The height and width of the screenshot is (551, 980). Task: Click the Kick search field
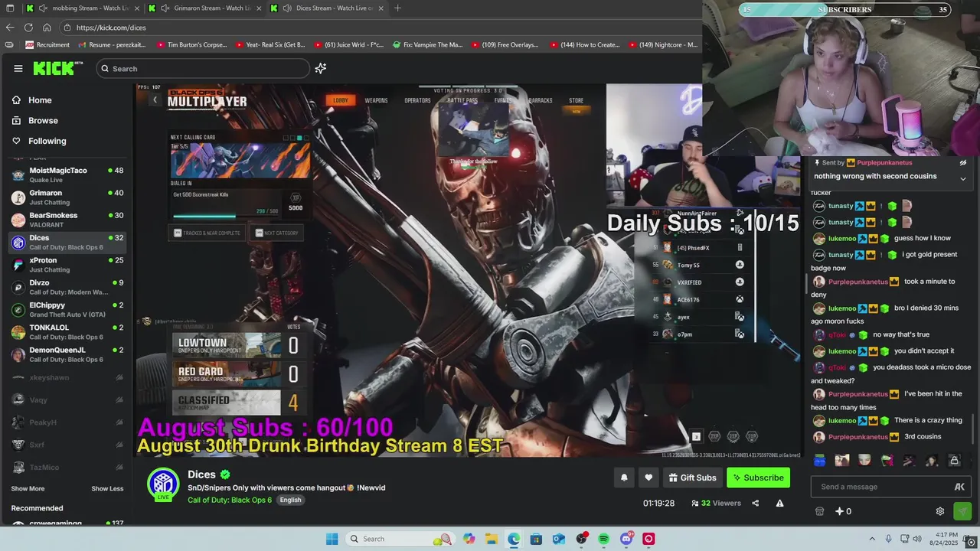coord(203,68)
